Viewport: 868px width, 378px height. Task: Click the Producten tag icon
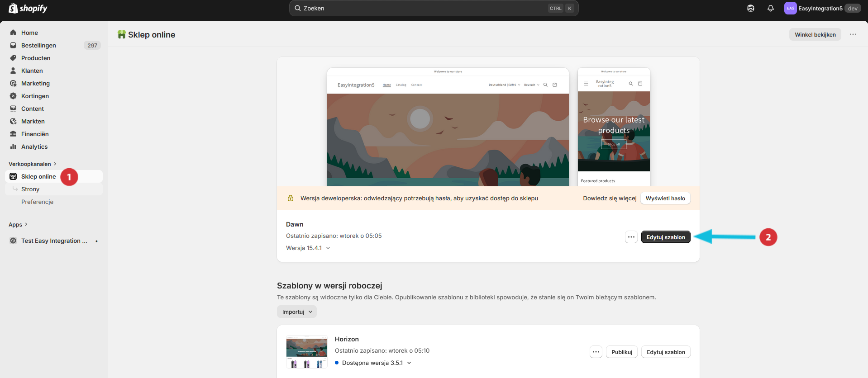point(13,58)
